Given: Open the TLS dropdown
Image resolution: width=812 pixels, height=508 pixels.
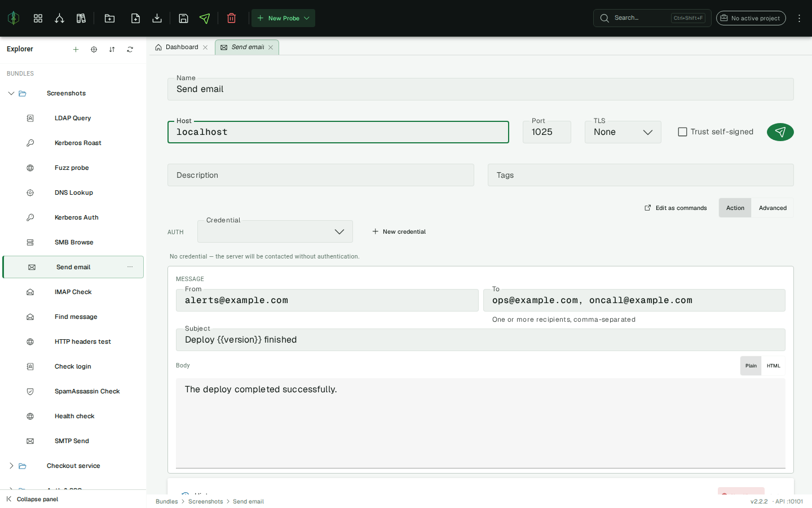Looking at the screenshot, I should click(x=623, y=132).
